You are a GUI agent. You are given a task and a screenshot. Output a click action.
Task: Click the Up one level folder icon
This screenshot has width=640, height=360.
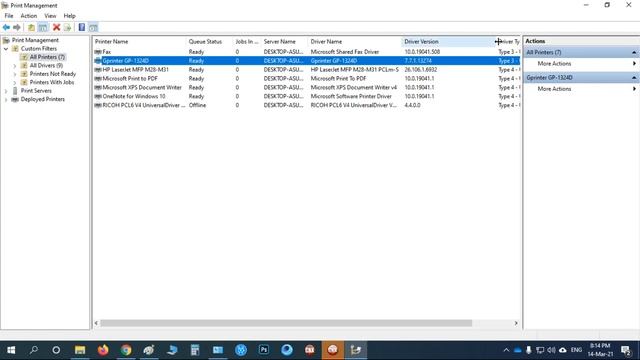tap(31, 27)
